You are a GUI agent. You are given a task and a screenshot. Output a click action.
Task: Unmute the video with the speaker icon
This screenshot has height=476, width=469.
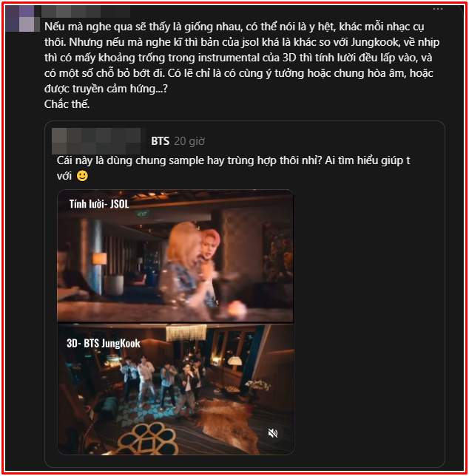coord(273,433)
